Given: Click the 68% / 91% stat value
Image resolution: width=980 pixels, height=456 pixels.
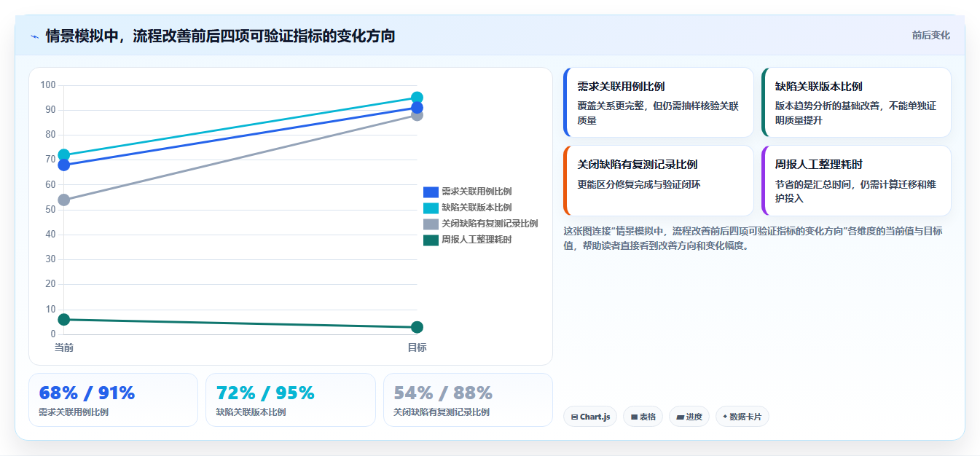Looking at the screenshot, I should tap(87, 393).
